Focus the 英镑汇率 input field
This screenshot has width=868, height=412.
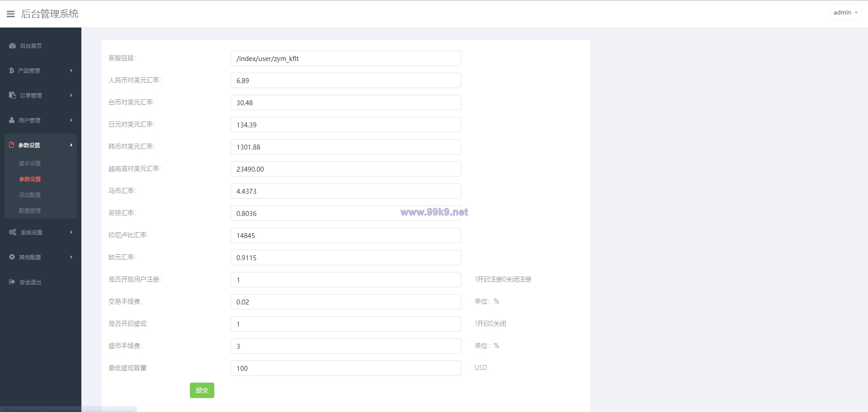346,213
